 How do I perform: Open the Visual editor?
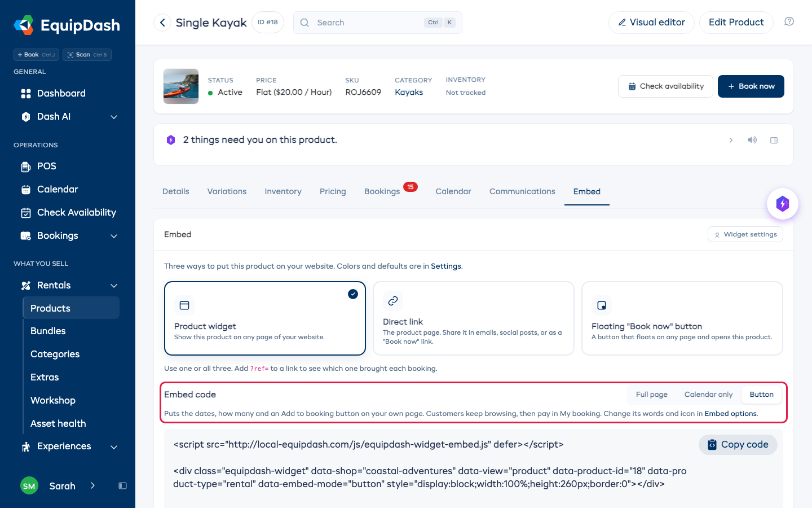click(651, 23)
